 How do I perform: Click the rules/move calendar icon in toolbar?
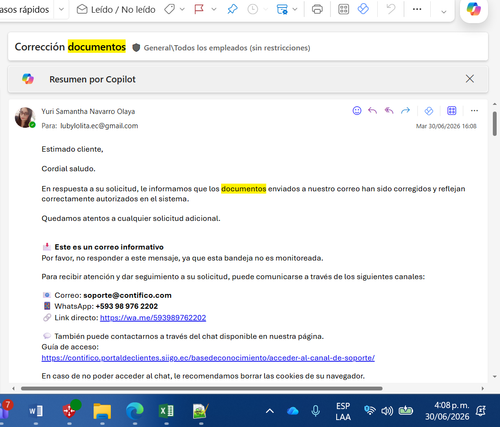point(282,9)
